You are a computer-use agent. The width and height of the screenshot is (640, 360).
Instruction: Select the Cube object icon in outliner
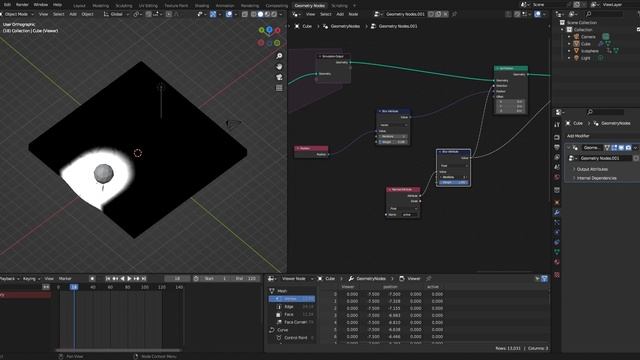pyautogui.click(x=576, y=44)
